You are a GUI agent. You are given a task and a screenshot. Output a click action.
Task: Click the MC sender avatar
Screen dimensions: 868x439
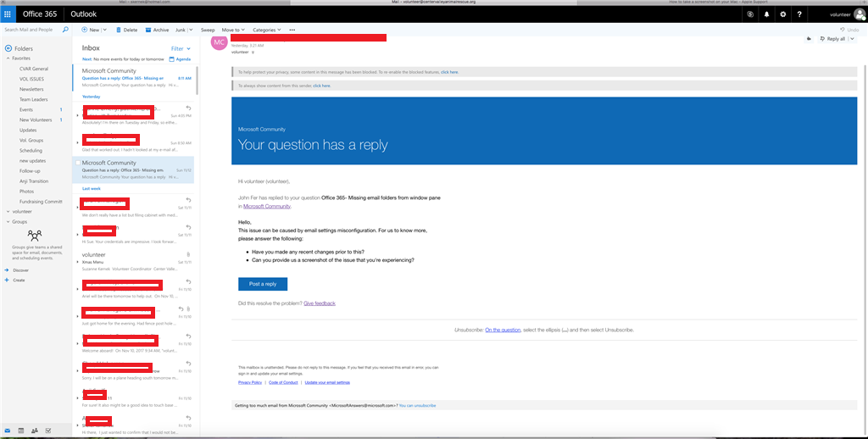tap(220, 42)
